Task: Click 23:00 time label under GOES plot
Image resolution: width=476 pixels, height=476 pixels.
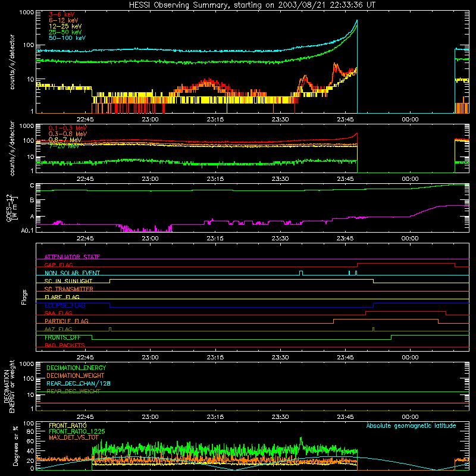Action: [x=150, y=239]
